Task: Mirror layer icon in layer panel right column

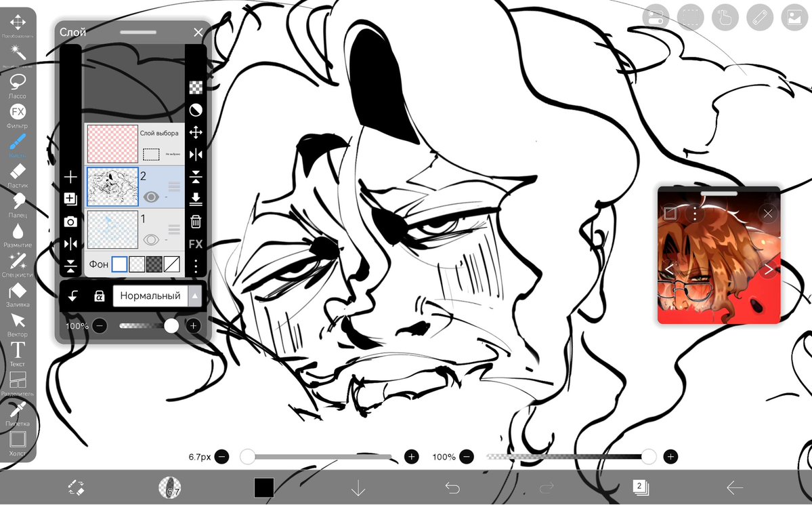Action: pyautogui.click(x=196, y=155)
